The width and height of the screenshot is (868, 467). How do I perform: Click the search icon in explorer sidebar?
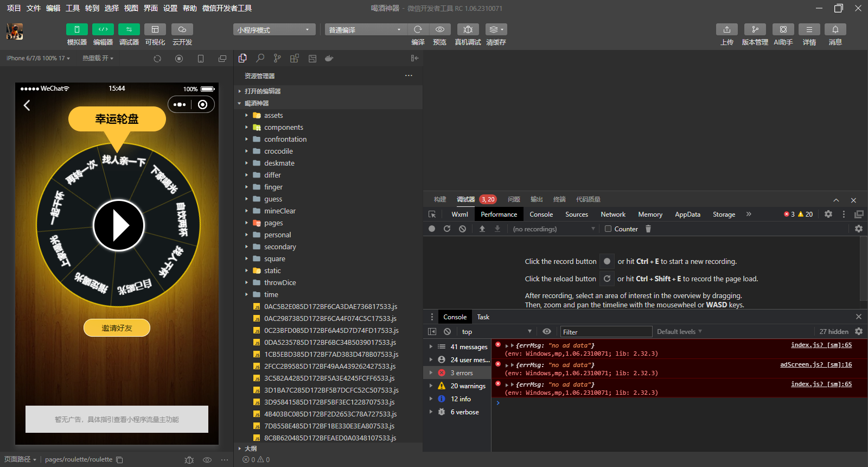click(x=260, y=58)
